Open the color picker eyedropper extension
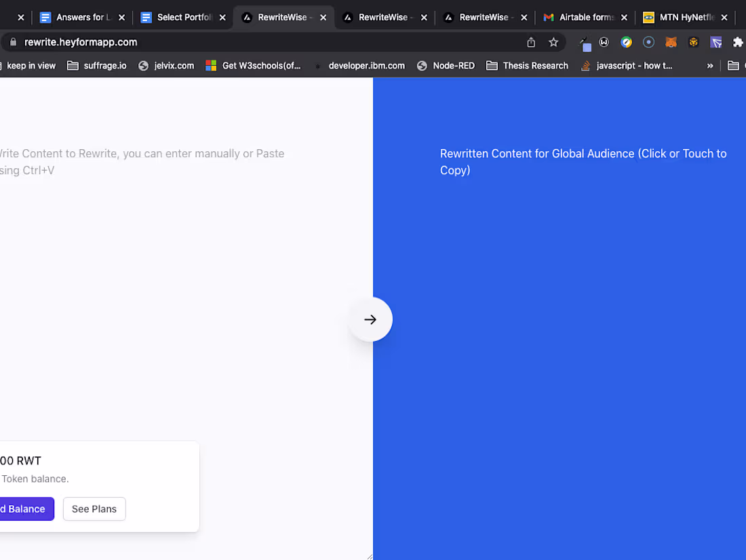Screen dimensions: 746x560 [585, 44]
